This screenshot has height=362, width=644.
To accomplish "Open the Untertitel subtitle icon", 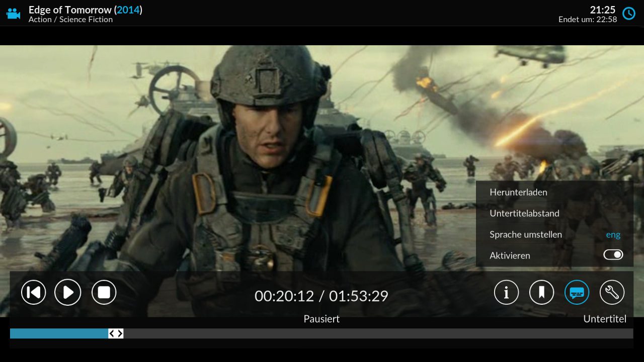I will coord(577,292).
